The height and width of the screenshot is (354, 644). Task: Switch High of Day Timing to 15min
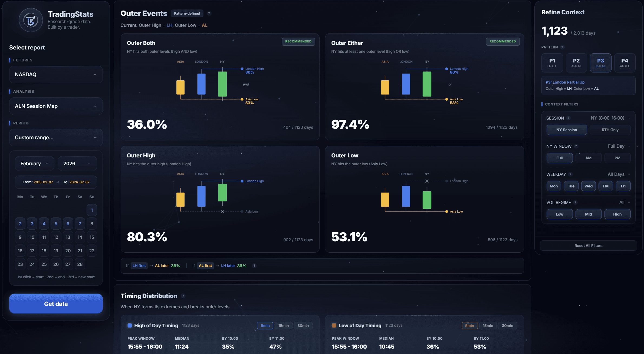(x=283, y=325)
